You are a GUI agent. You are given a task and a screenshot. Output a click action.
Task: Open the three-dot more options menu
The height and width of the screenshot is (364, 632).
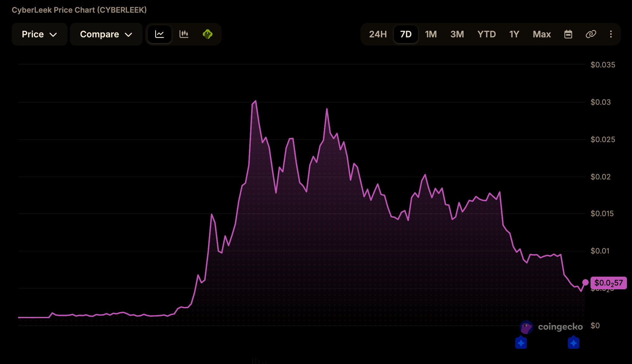pyautogui.click(x=611, y=34)
